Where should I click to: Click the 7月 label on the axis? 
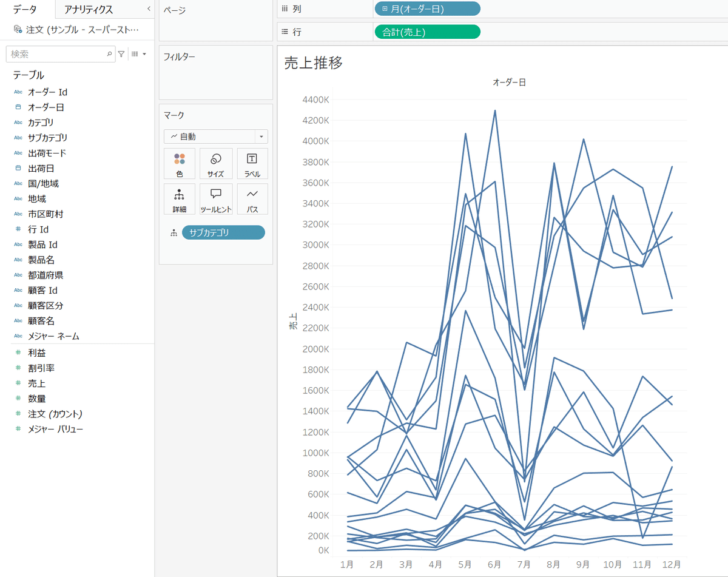click(x=524, y=565)
